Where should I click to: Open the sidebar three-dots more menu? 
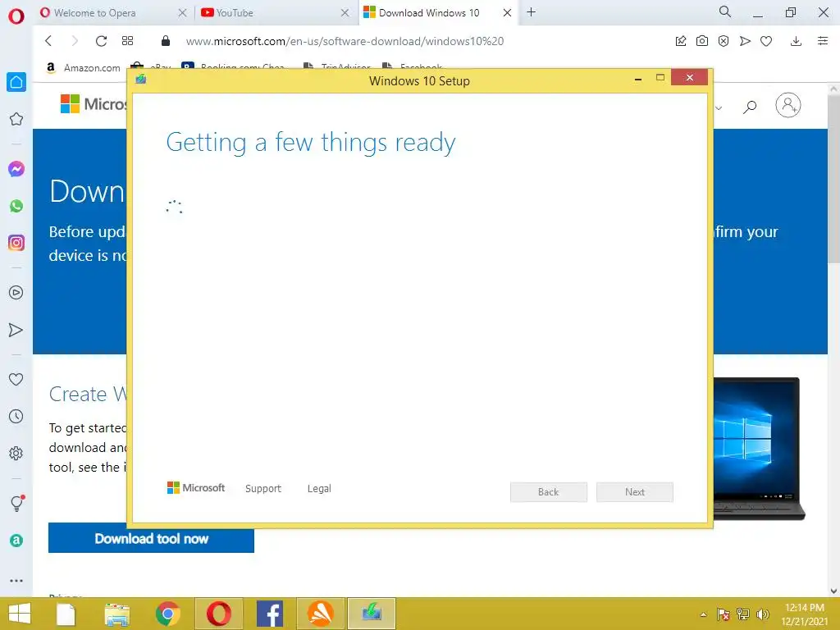(16, 581)
